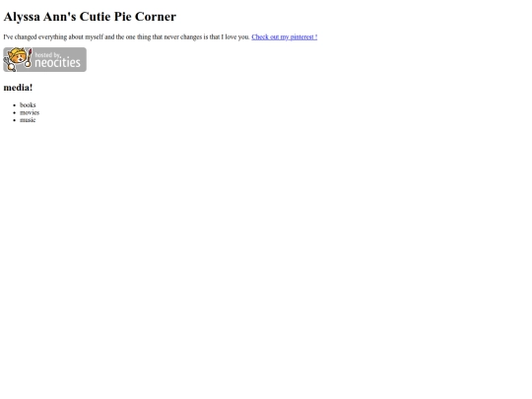Click the word "pinterest" in the hyperlink
Image resolution: width=532 pixels, height=399 pixels.
click(301, 37)
